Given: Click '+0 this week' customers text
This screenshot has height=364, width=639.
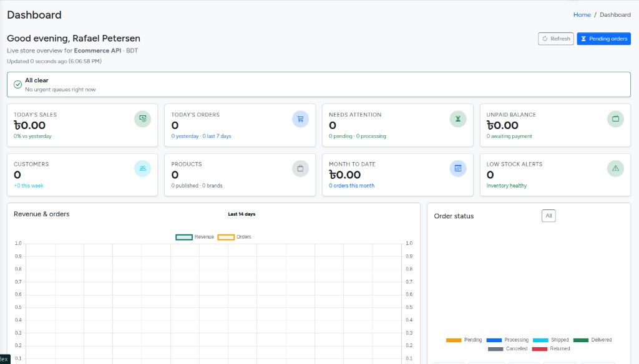Looking at the screenshot, I should pyautogui.click(x=29, y=185).
